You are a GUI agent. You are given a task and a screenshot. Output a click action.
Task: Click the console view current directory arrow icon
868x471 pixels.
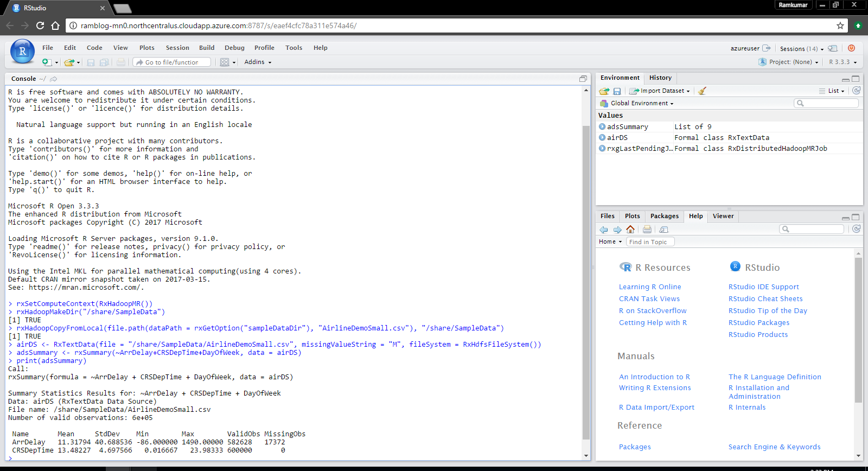pos(54,79)
